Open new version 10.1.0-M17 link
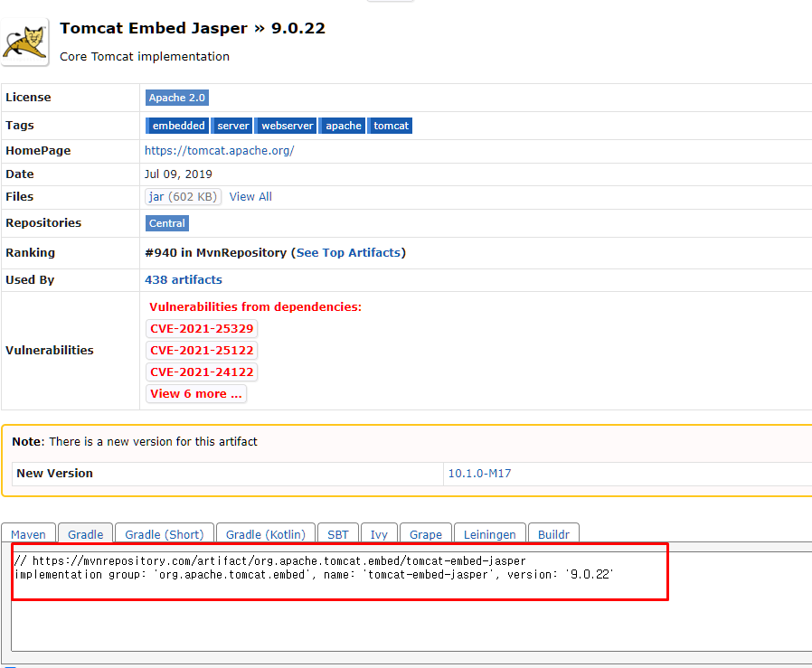Screen dimensions: 812x668 point(479,474)
